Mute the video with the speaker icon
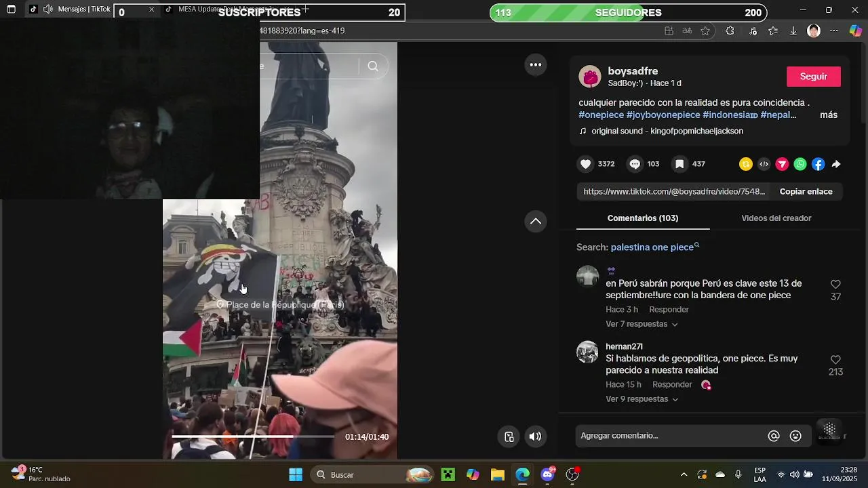868x488 pixels. (535, 436)
